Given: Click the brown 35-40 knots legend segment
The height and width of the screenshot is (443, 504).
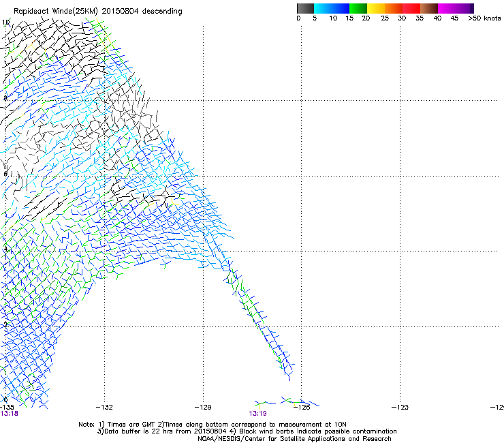Looking at the screenshot, I should (429, 8).
